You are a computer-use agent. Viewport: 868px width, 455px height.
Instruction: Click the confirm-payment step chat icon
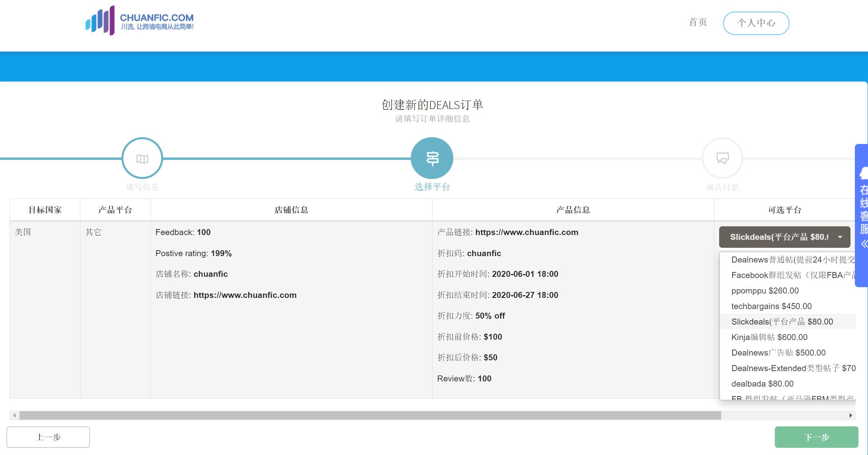(x=722, y=158)
